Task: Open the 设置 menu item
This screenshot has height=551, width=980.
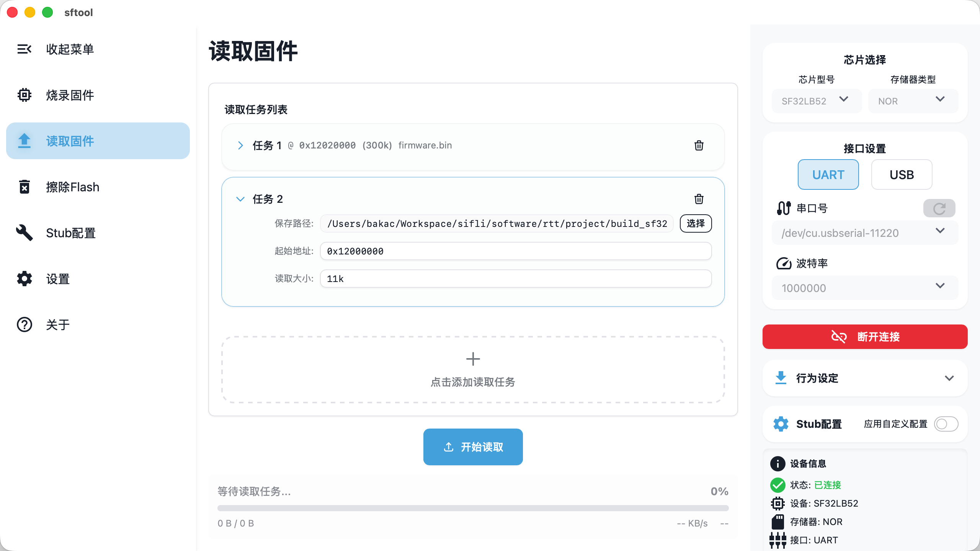Action: pos(57,279)
